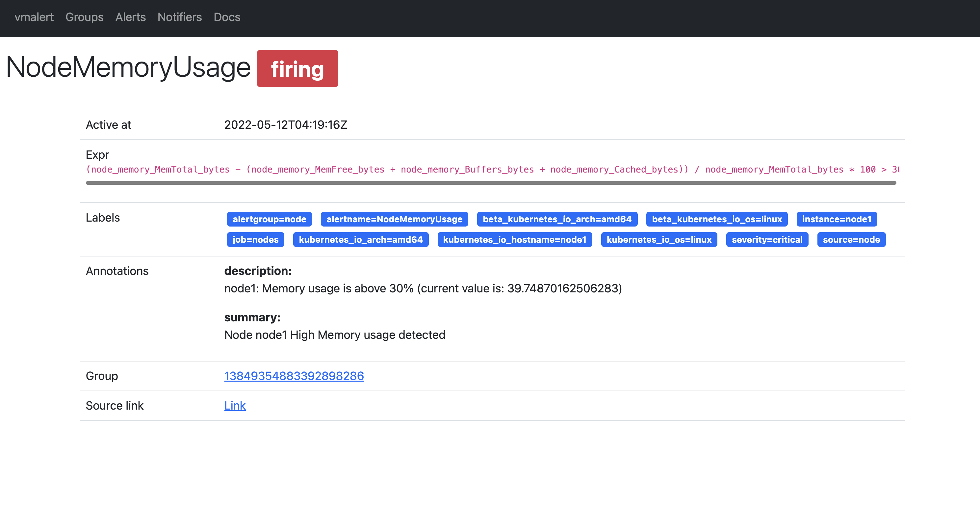Screen dimensions: 980x513
Task: Click the alertname=NodeMemoryUsage label badge
Action: (394, 219)
